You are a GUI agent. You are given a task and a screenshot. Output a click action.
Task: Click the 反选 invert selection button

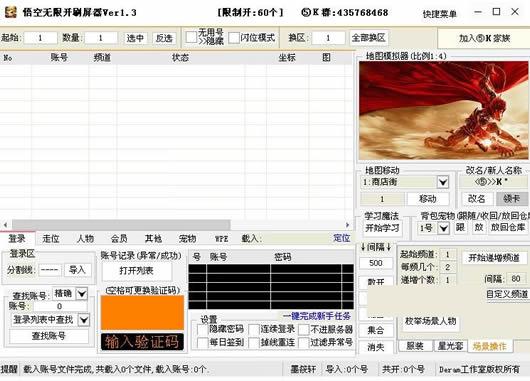[x=164, y=38]
